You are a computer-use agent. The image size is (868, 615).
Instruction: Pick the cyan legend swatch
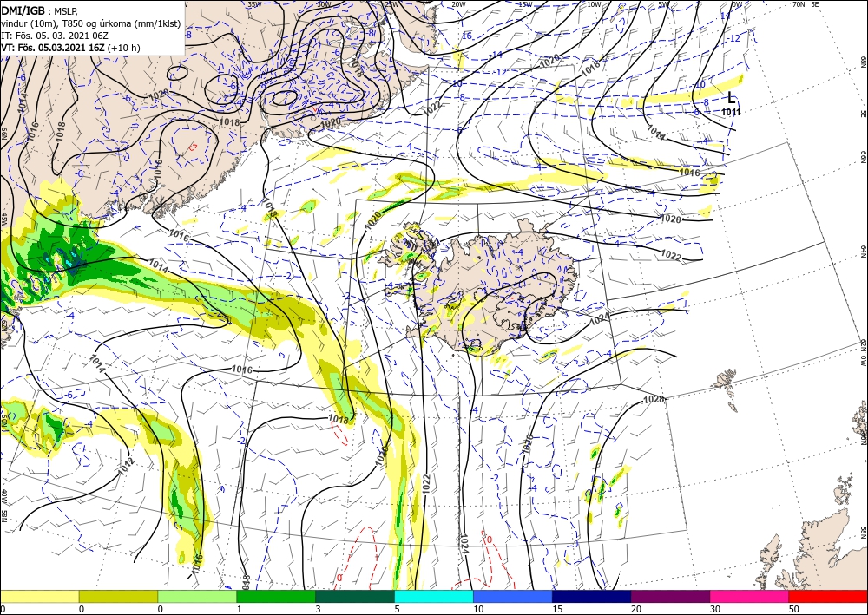pos(434,596)
